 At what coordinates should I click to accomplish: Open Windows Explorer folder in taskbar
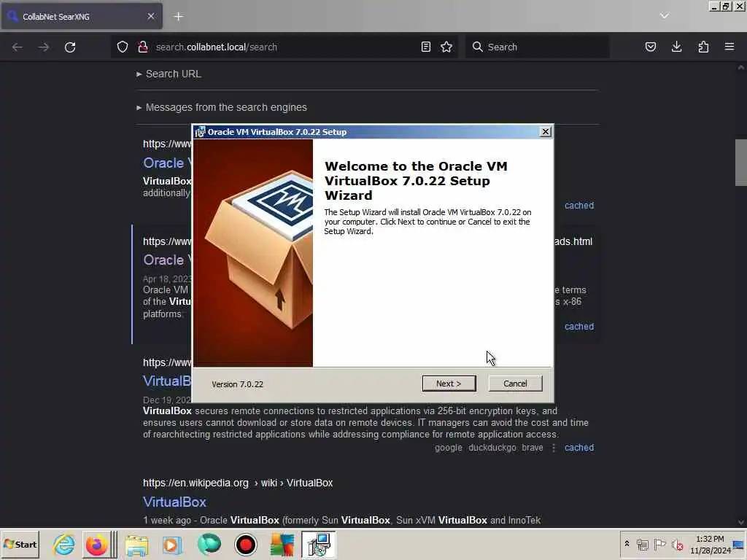click(136, 545)
